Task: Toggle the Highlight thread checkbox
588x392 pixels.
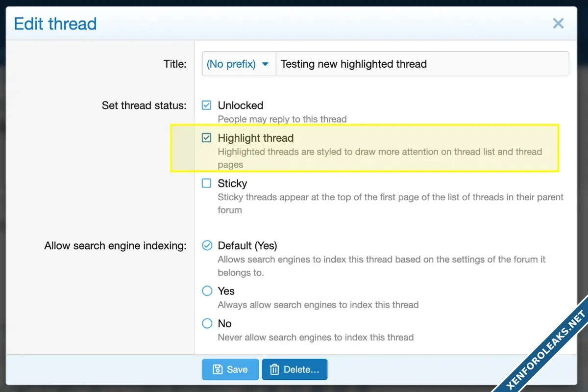Action: 207,138
